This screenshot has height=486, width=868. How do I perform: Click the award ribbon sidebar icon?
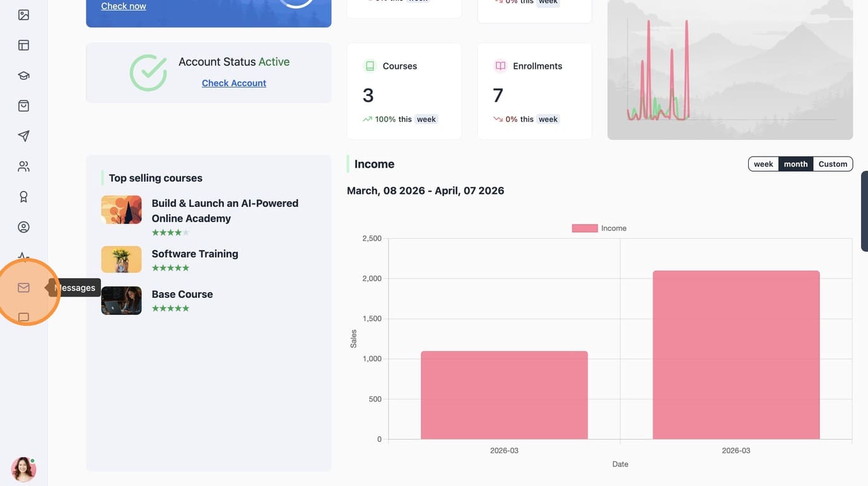pyautogui.click(x=23, y=196)
